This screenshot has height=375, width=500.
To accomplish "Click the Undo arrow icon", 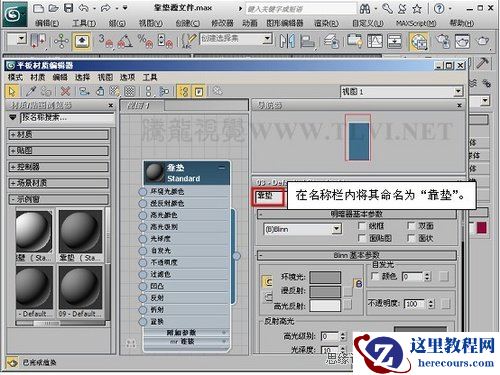I will coord(83,8).
